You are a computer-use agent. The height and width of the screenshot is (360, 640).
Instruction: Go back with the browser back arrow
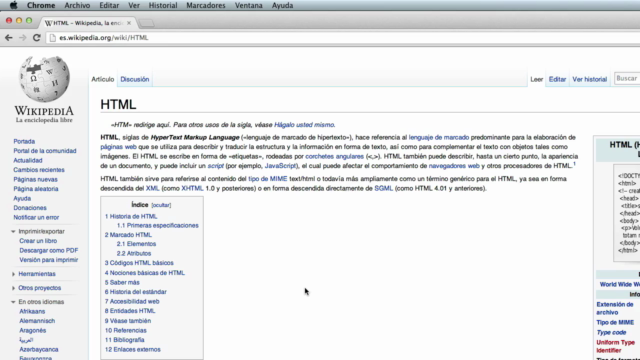tap(9, 38)
